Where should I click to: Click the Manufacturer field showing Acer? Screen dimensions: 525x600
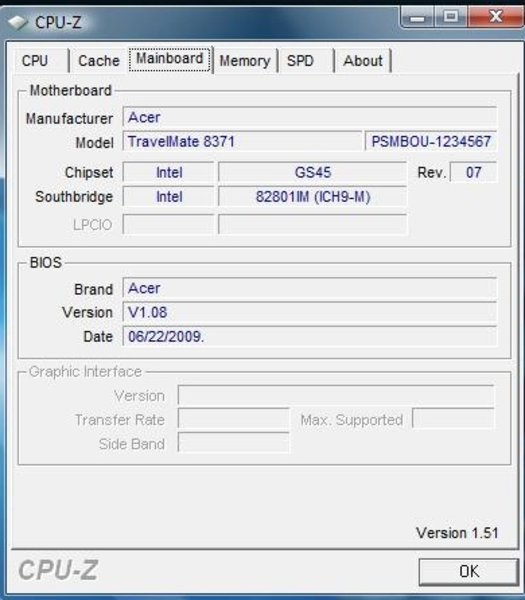(x=310, y=117)
